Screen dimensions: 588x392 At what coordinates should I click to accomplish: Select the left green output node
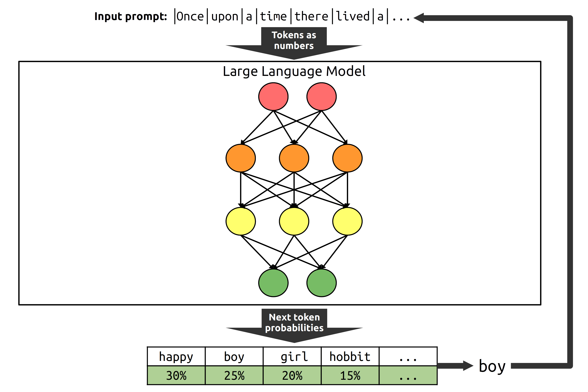pos(273,283)
